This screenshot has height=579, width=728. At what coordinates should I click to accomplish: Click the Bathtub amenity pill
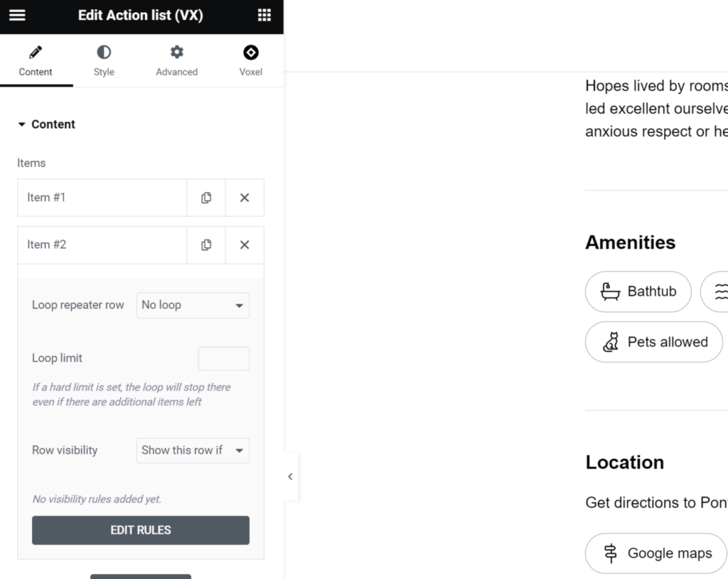tap(638, 291)
